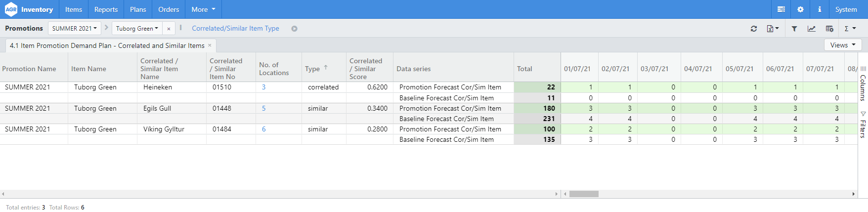The image size is (868, 212).
Task: Click item number 01510 cell
Action: click(x=231, y=87)
